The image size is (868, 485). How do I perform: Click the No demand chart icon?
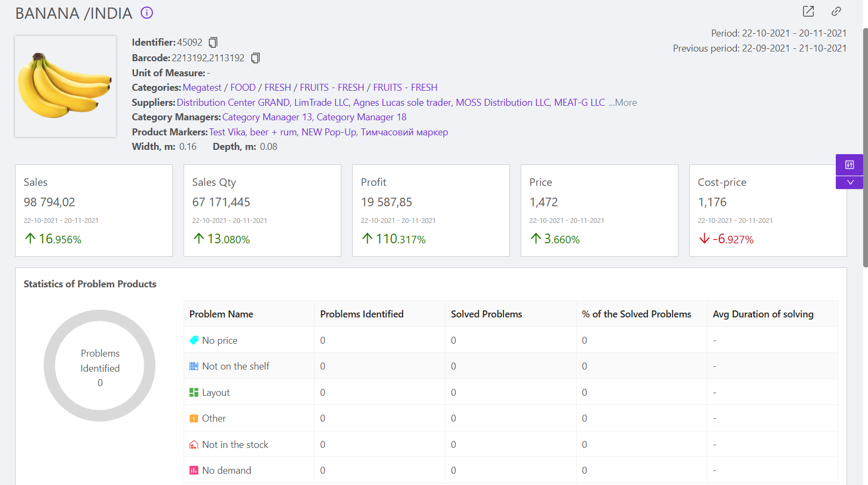(194, 470)
